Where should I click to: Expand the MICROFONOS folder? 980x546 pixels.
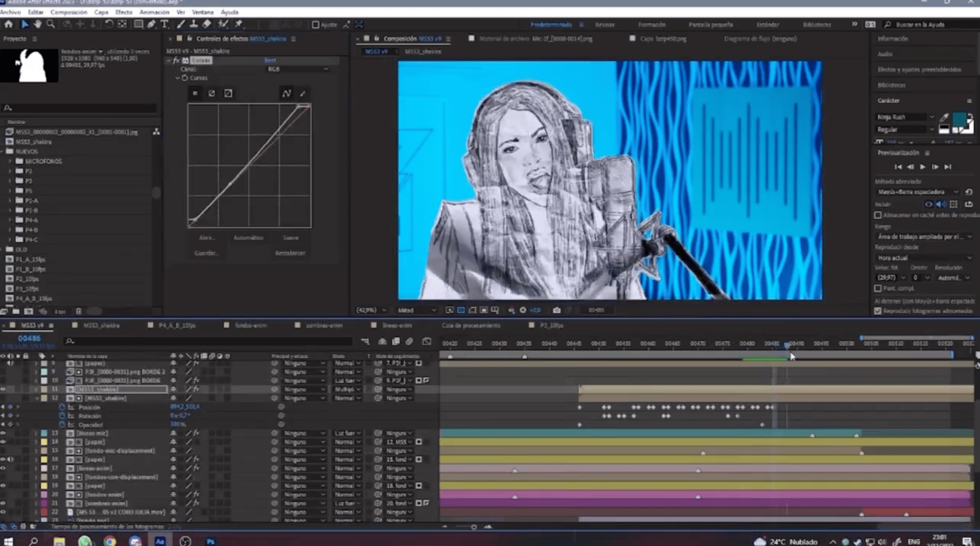10,161
